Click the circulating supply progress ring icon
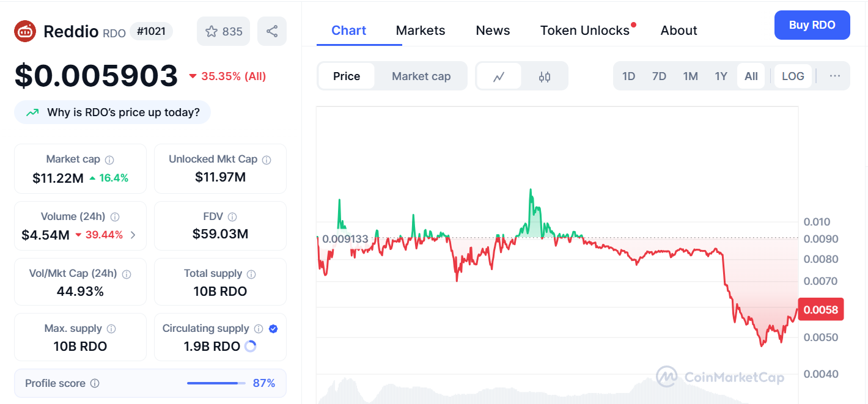This screenshot has height=404, width=868. coord(250,346)
